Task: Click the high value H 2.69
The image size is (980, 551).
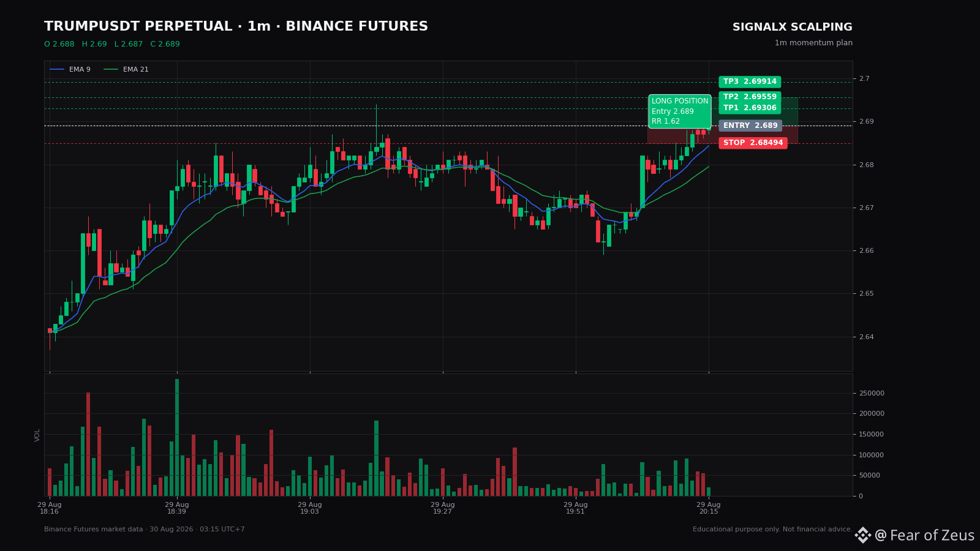Action: [x=94, y=45]
